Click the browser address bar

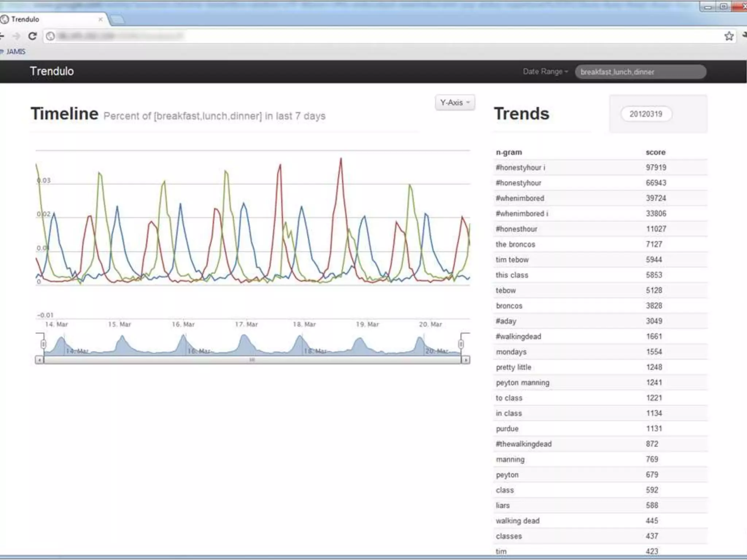(x=365, y=36)
